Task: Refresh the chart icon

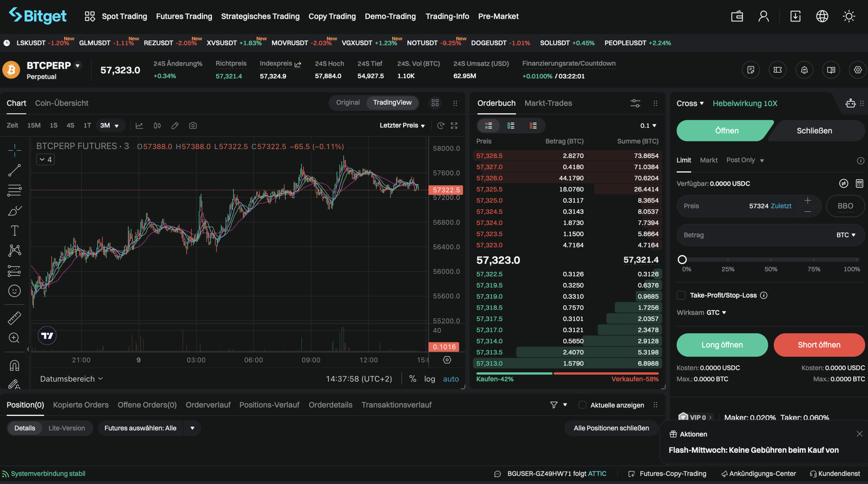Action: [440, 125]
